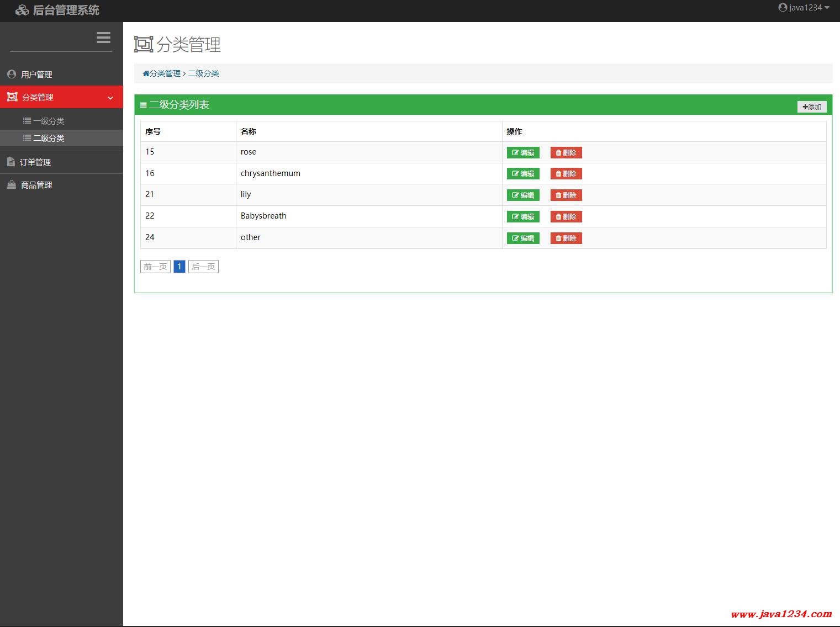
Task: Edit the rose category
Action: pos(523,153)
